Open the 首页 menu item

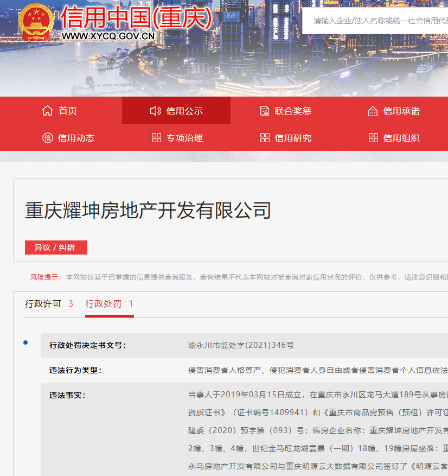tap(68, 111)
